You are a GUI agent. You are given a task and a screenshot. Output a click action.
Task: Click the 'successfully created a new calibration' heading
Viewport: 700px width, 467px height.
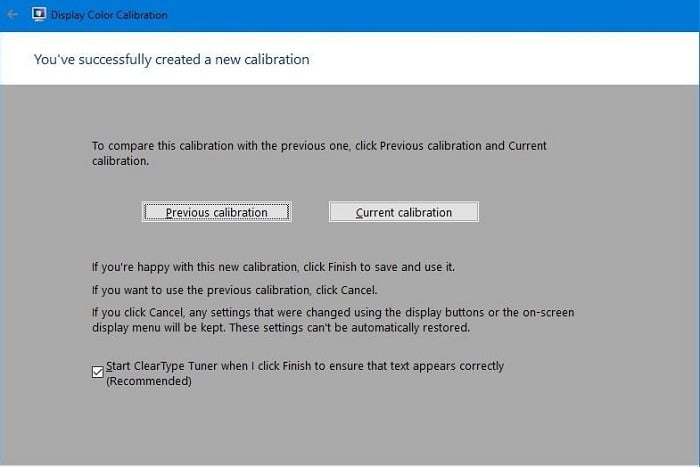(x=171, y=59)
